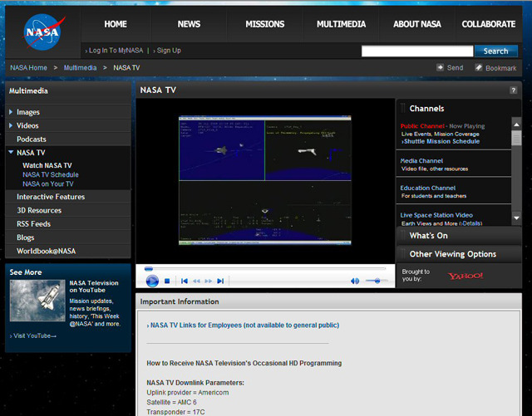Screen dimensions: 532x416
Task: Select Live Space Station Video
Action: (436, 215)
